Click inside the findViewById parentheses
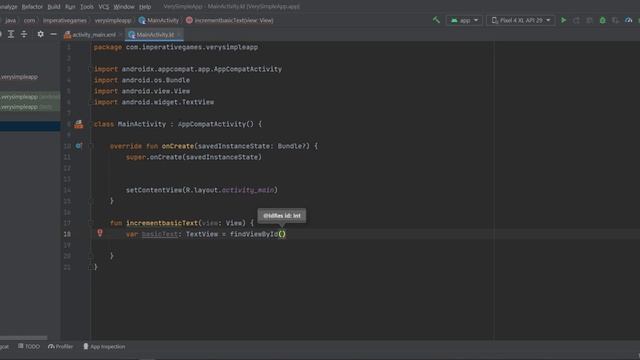The width and height of the screenshot is (640, 360). point(282,234)
